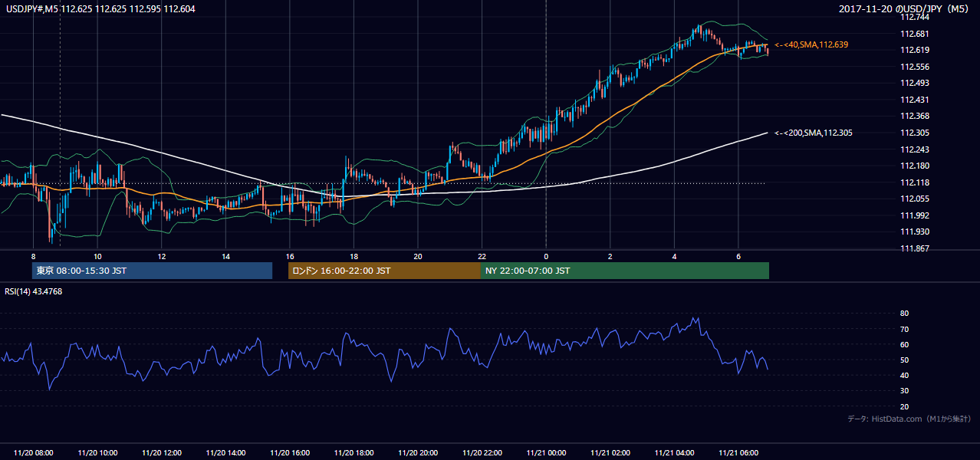The width and height of the screenshot is (980, 460).
Task: Click hour tick 8 under the price chart
Action: click(34, 256)
